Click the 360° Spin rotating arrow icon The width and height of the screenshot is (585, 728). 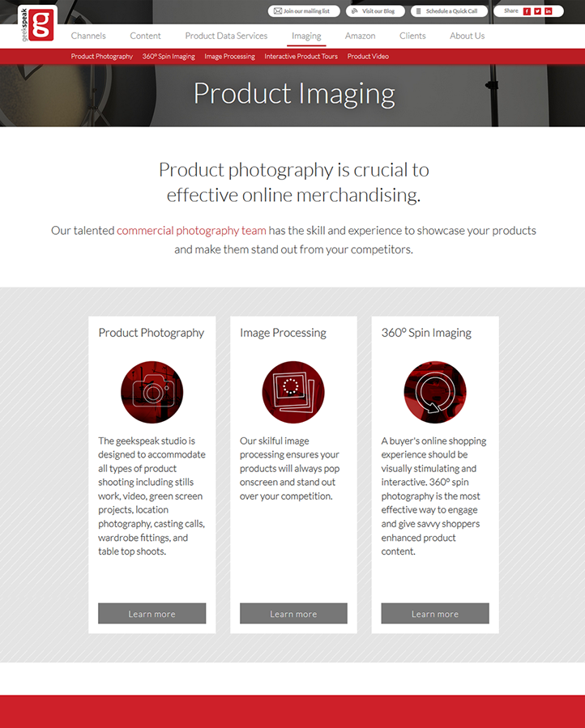435,392
